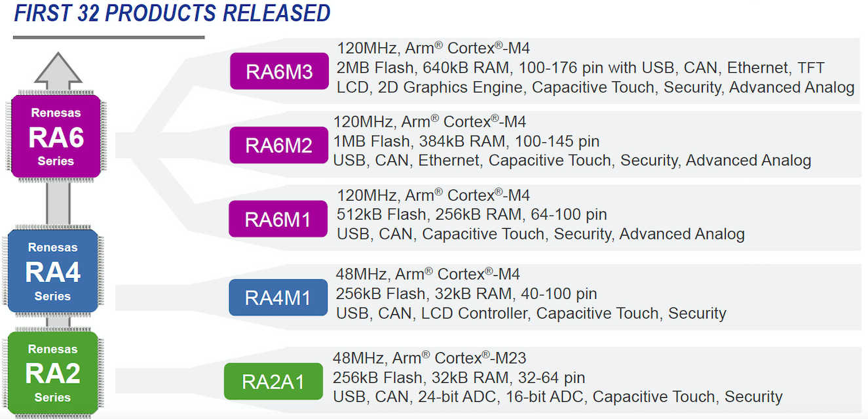Click the First 32 Products Released heading
Viewport: 868px width, 419px height.
tap(172, 12)
